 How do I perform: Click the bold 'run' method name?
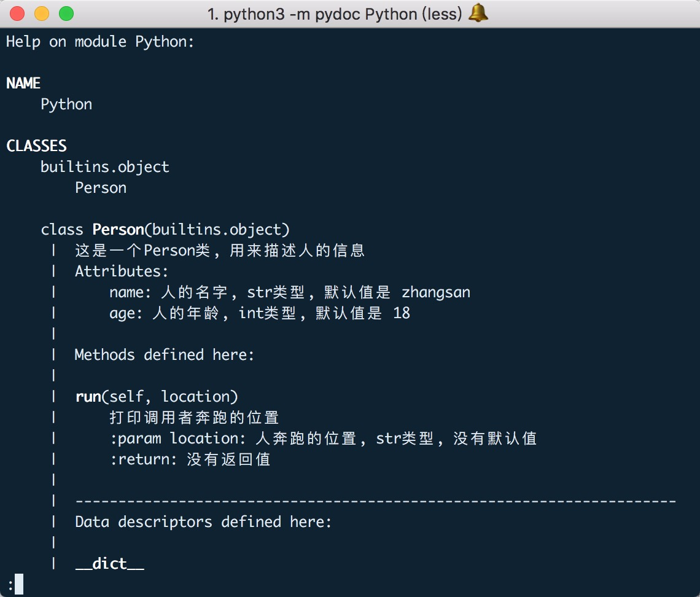88,397
